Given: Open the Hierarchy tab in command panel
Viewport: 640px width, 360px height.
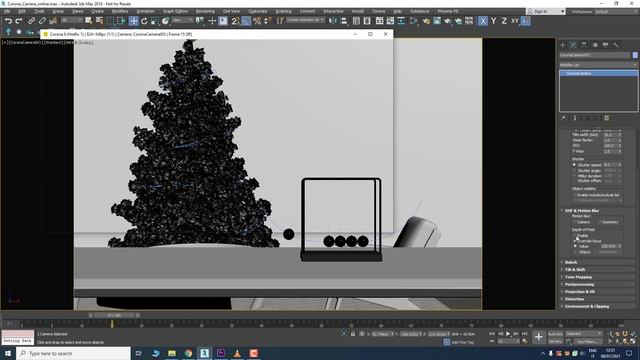Looking at the screenshot, I should (x=584, y=44).
